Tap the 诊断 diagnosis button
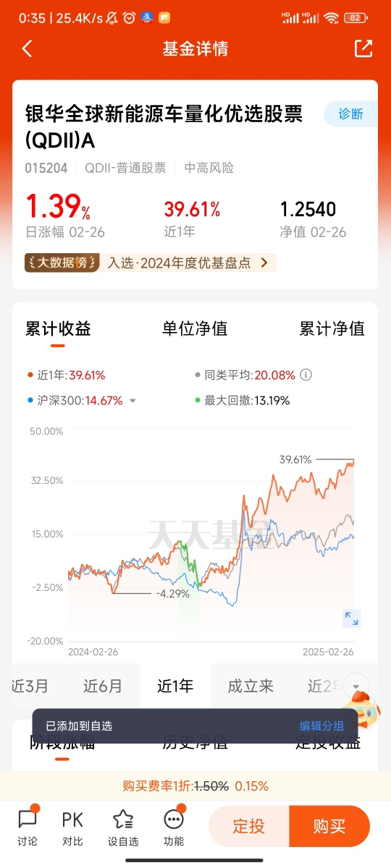The image size is (391, 868). pyautogui.click(x=350, y=114)
